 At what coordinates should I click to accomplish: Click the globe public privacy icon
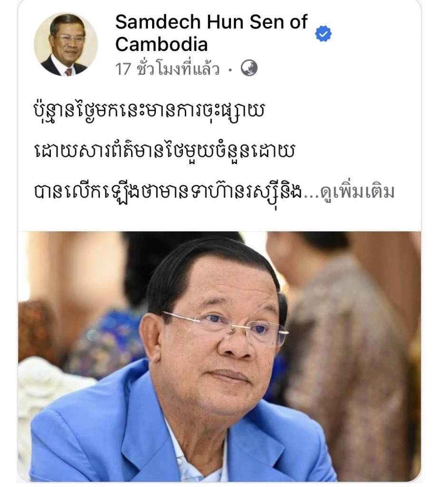(x=249, y=68)
